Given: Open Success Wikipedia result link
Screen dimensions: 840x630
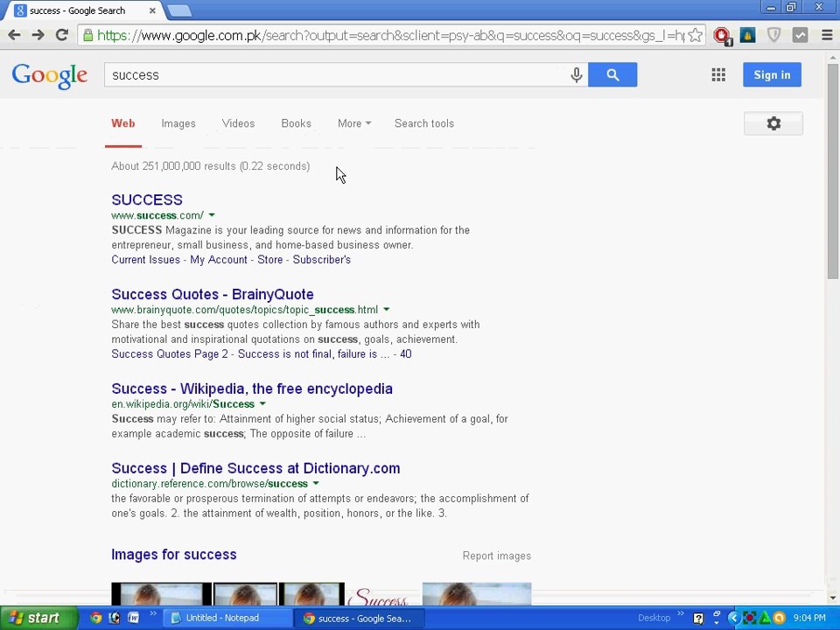Looking at the screenshot, I should (x=252, y=388).
